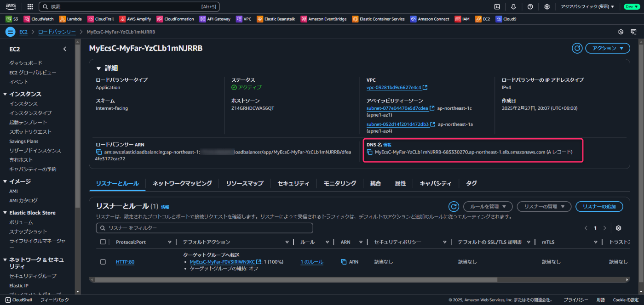
Task: Open IAM shortcut in favorites bar
Action: (462, 19)
